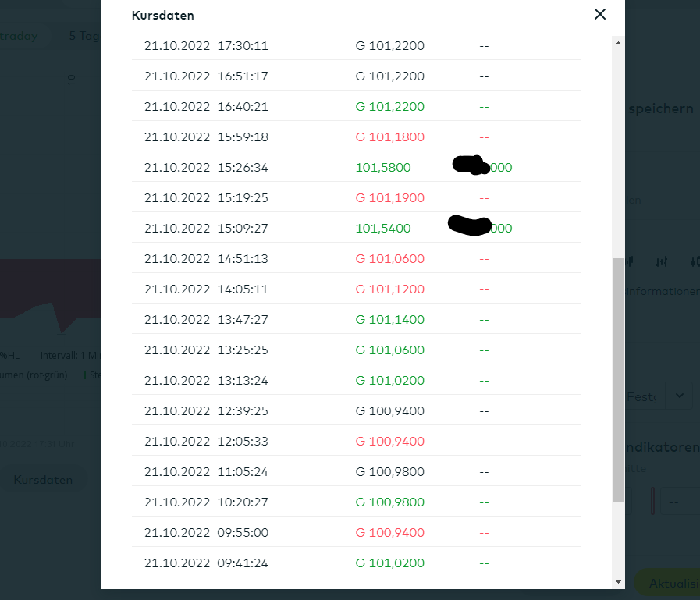
Task: Click scrollbar up arrow in Kursdaten list
Action: pyautogui.click(x=618, y=44)
